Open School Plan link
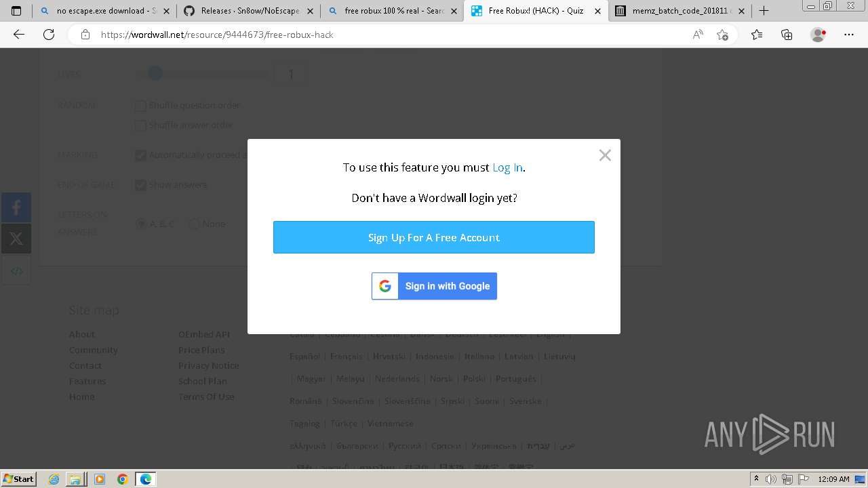This screenshot has width=868, height=488. pyautogui.click(x=203, y=381)
